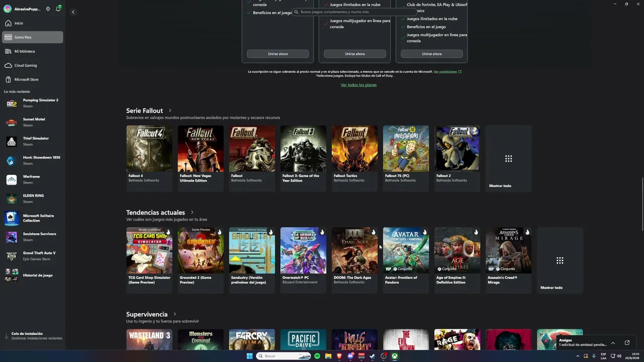Open the notifications bell
The image size is (644, 362).
point(58,9)
